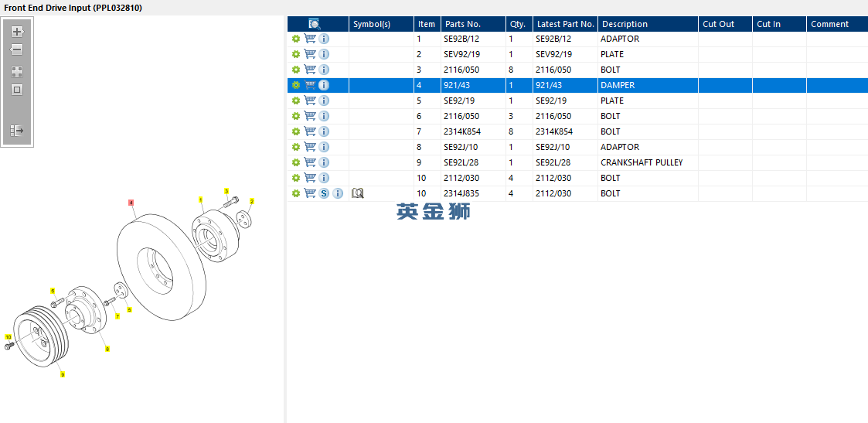This screenshot has width=868, height=423.
Task: Sort by Item column header
Action: pos(427,24)
